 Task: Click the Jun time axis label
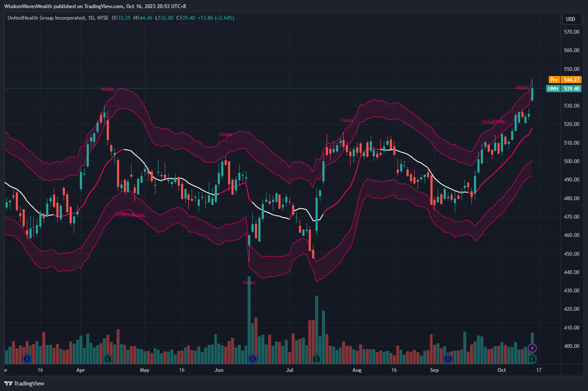219,370
